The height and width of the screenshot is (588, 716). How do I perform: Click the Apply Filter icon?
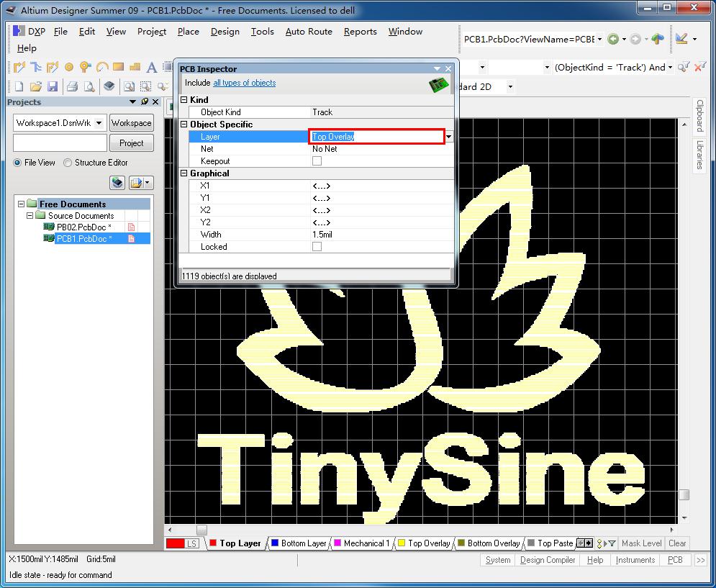pyautogui.click(x=683, y=68)
